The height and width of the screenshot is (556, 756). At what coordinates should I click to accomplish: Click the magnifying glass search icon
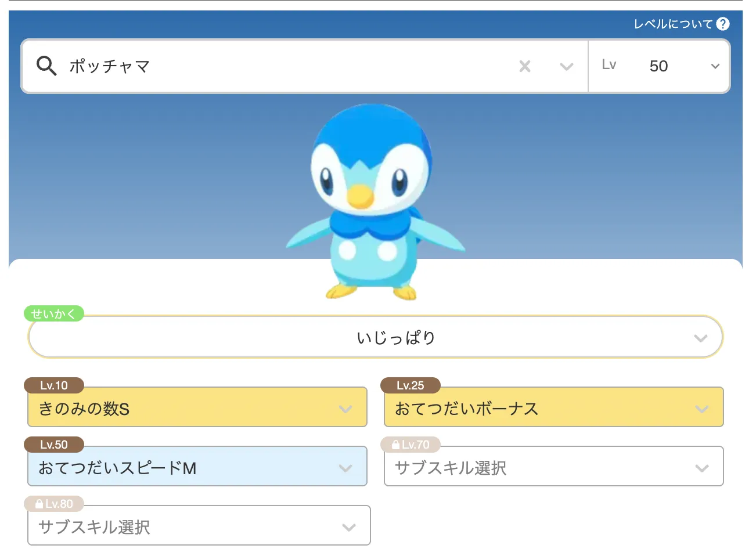tap(46, 66)
